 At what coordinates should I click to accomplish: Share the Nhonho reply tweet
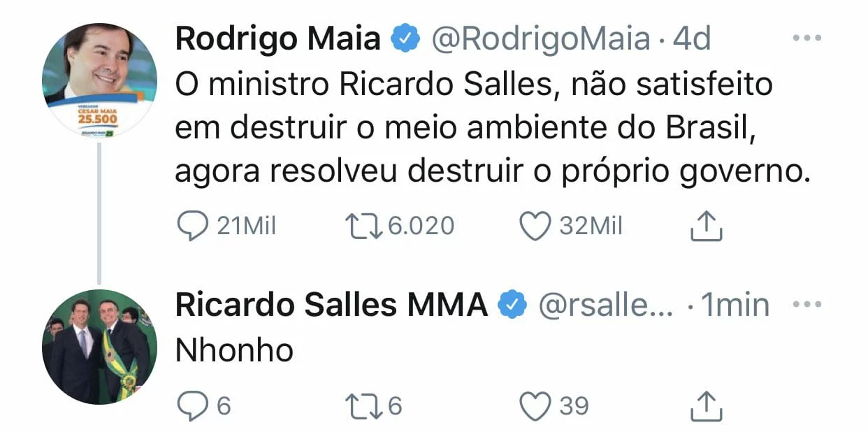(706, 406)
